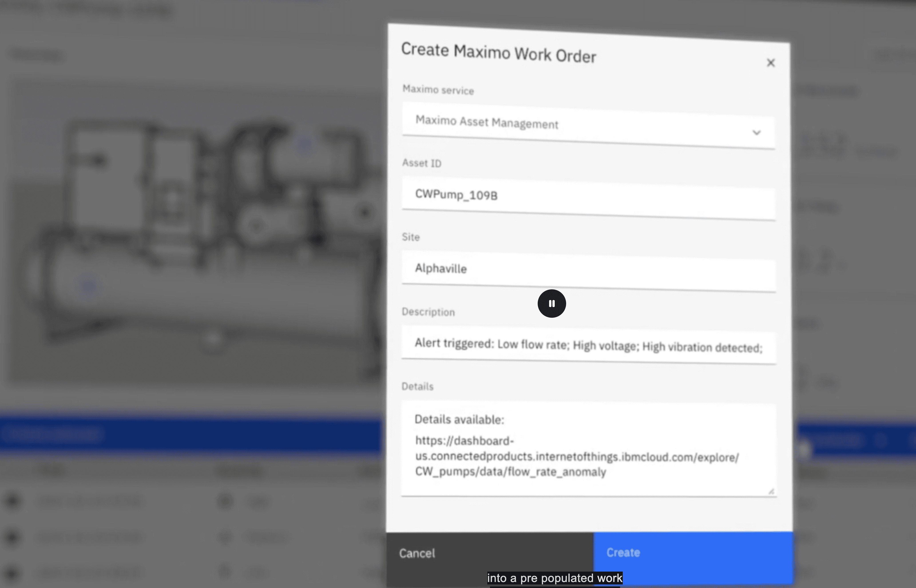Click the dialog title Create Maximo Work Order

[x=498, y=53]
